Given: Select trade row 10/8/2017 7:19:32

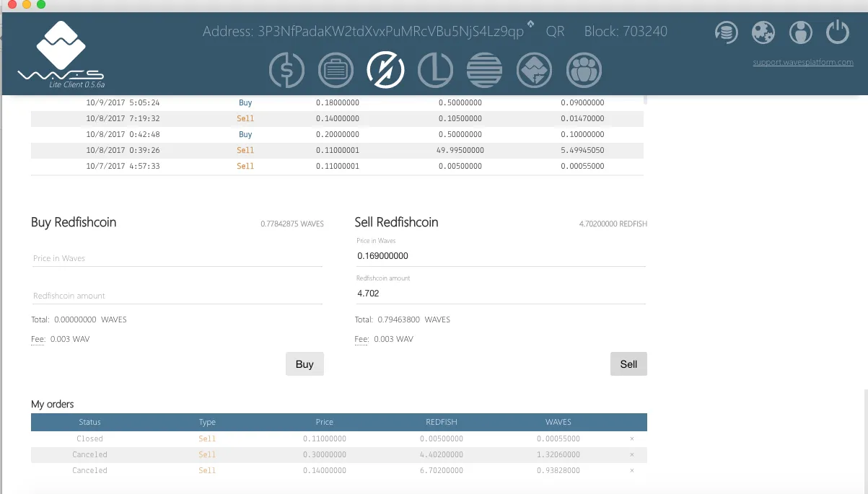Looking at the screenshot, I should 337,119.
